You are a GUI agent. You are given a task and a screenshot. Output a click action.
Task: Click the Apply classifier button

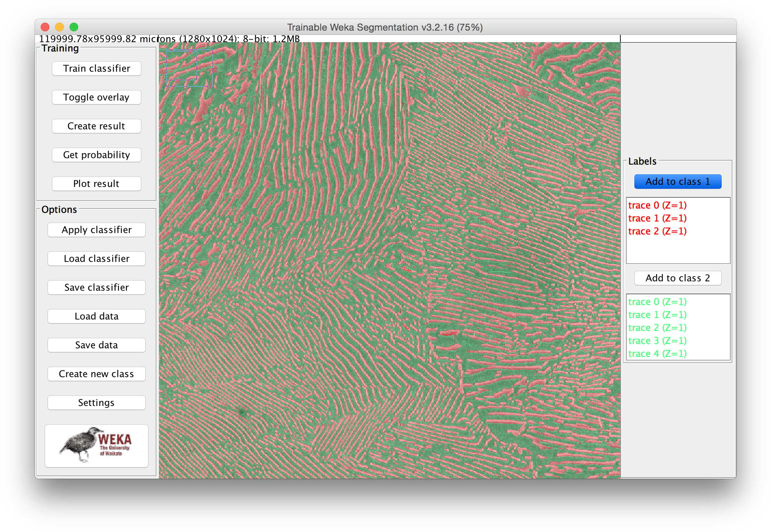[96, 230]
